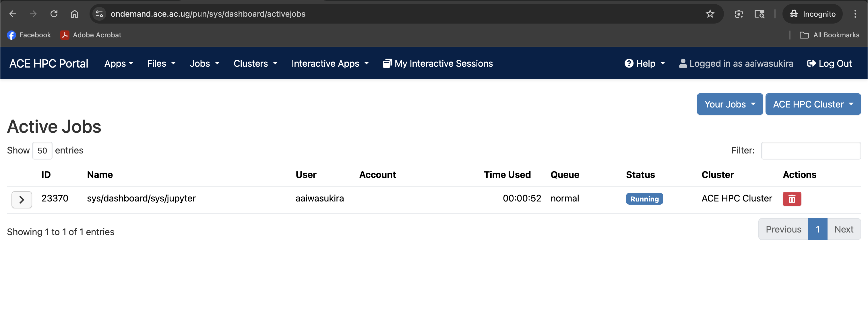Open the Facebook bookmark
Viewport: 868px width, 315px height.
coord(29,35)
